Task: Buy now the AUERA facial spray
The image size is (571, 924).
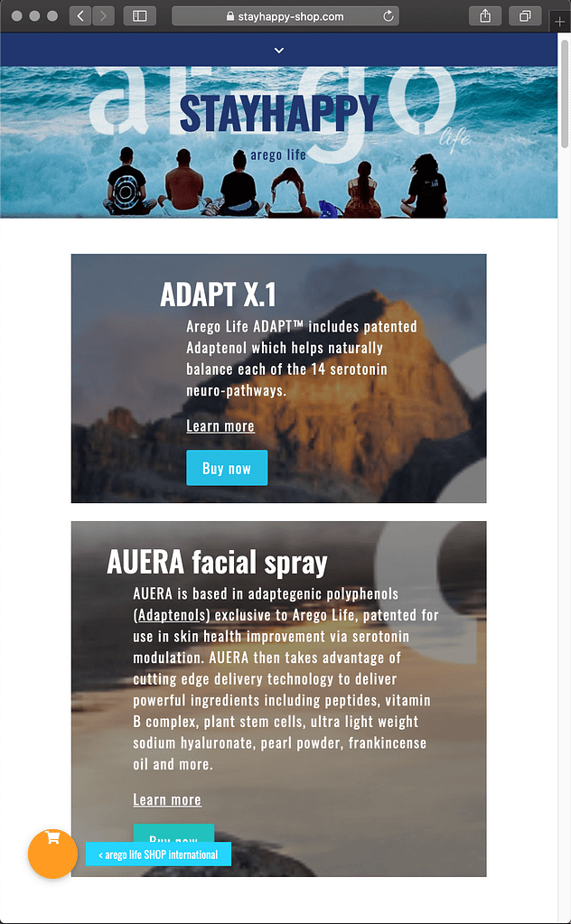Action: click(173, 834)
